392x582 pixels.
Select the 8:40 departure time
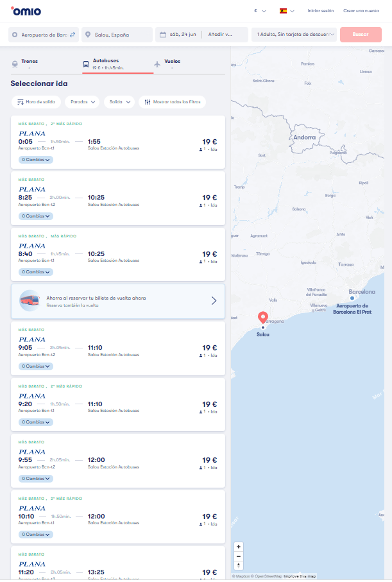[25, 254]
